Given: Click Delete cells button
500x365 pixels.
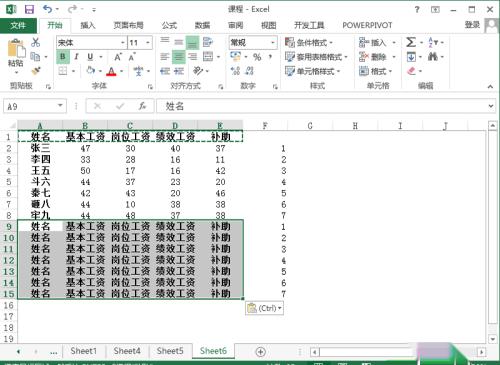Looking at the screenshot, I should click(x=378, y=57).
